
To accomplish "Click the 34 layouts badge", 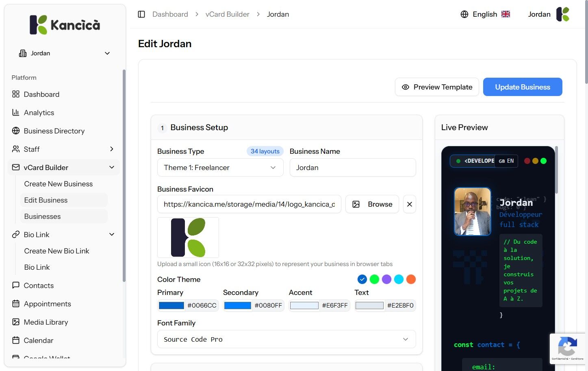I will (265, 151).
